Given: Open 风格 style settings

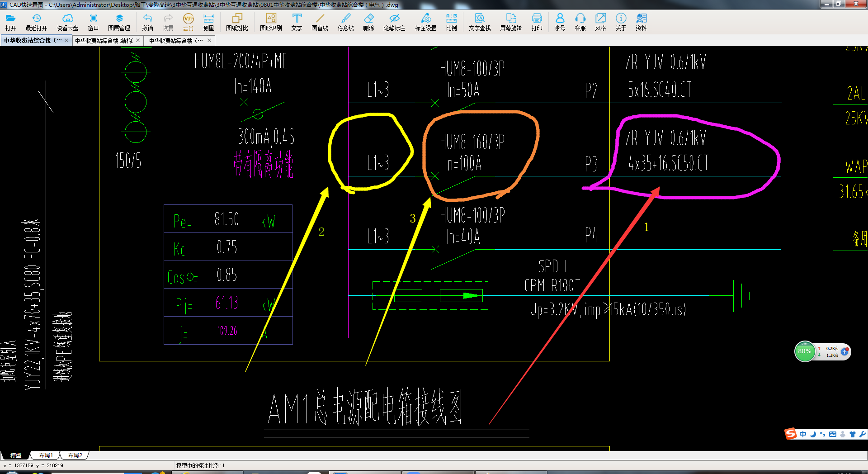Looking at the screenshot, I should [600, 22].
